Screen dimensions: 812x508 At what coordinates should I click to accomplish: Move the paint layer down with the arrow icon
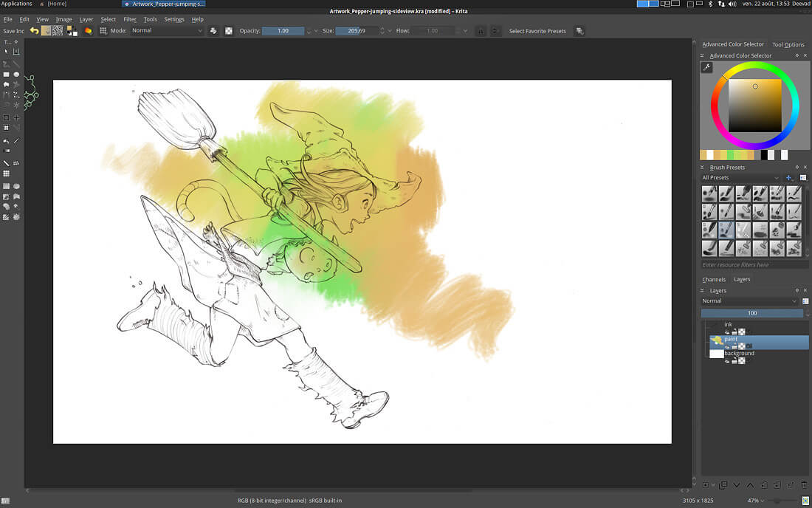point(737,485)
